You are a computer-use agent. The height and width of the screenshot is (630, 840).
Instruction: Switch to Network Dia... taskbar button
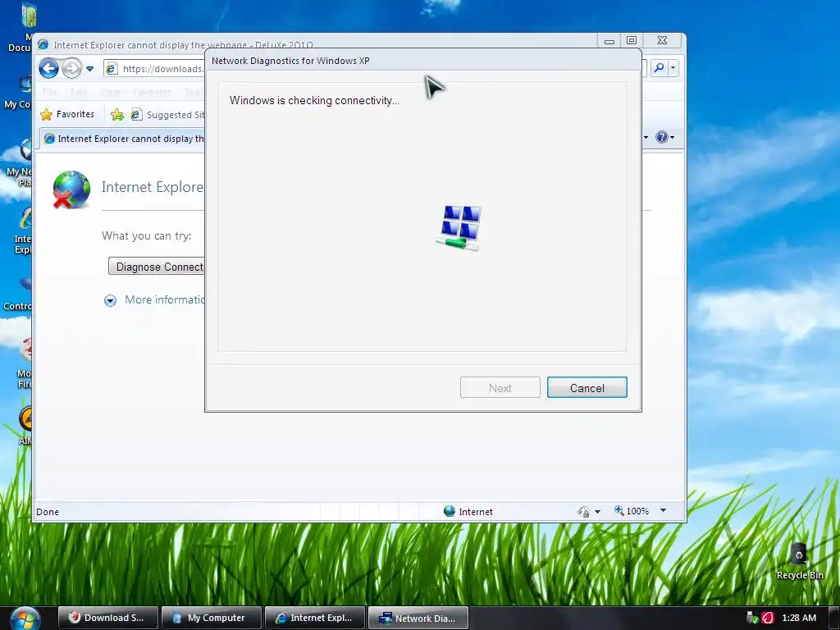418,618
